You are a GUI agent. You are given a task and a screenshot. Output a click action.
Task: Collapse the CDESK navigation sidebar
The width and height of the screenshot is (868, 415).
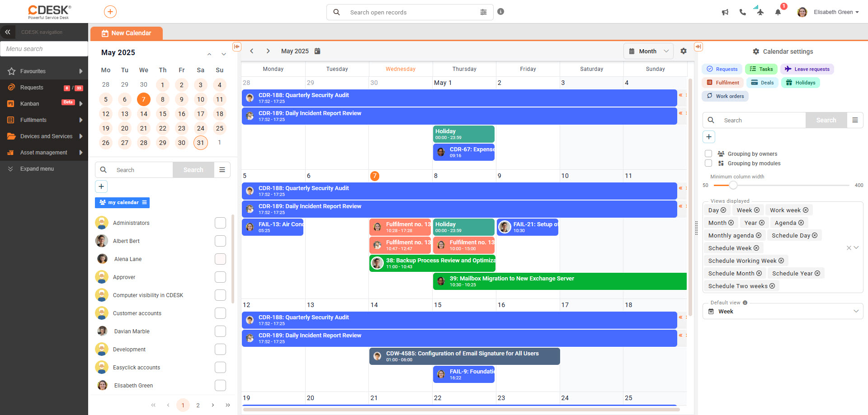pos(8,32)
